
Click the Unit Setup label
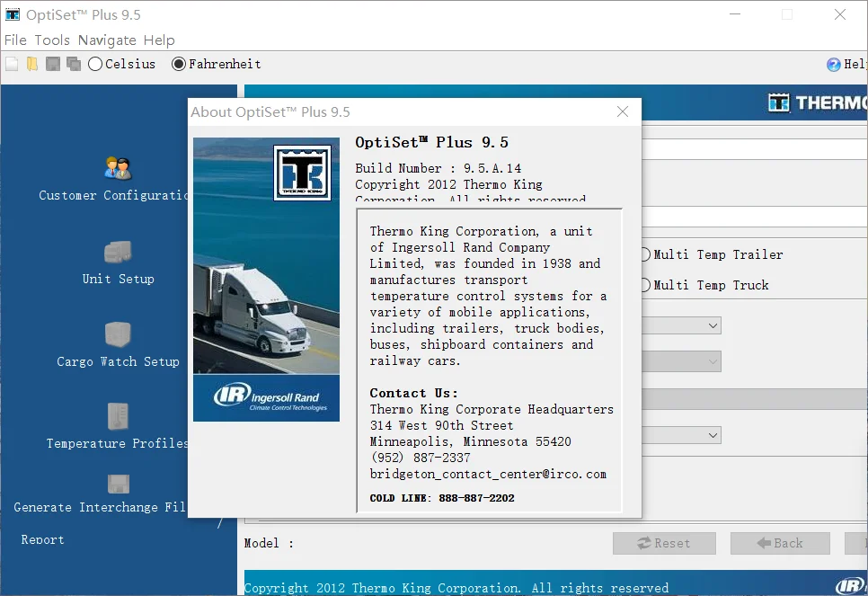[118, 279]
